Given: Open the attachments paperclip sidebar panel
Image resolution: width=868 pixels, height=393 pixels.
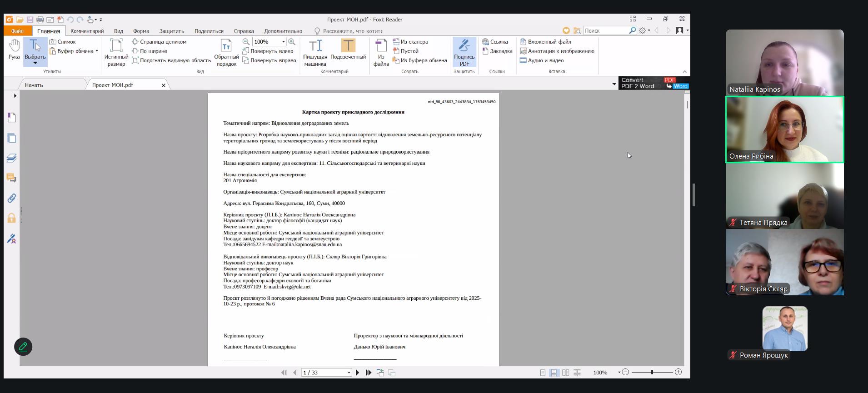Looking at the screenshot, I should tap(12, 198).
